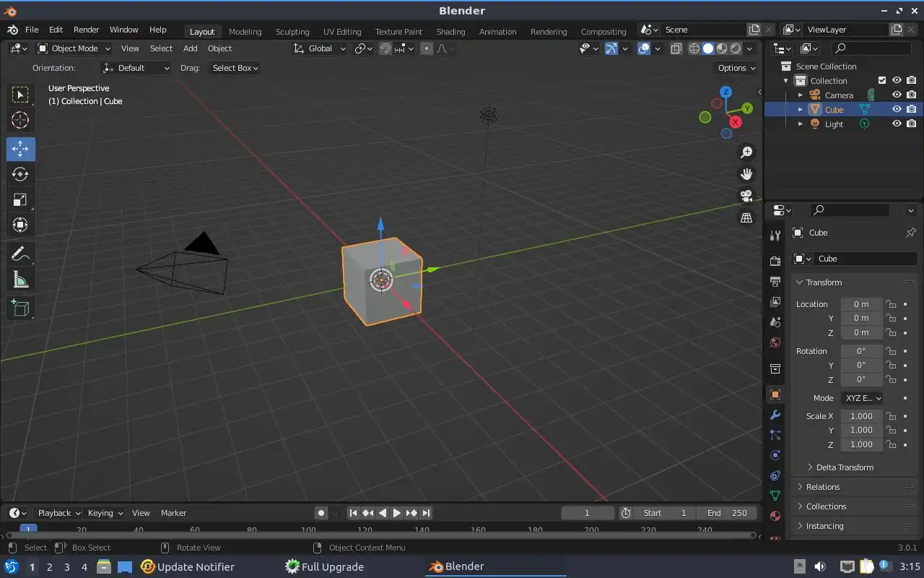Hide the Cube in the outliner

tap(897, 109)
